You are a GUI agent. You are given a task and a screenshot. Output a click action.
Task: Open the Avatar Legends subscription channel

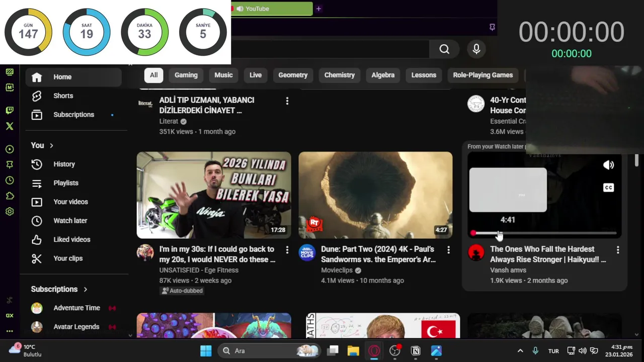tap(73, 327)
